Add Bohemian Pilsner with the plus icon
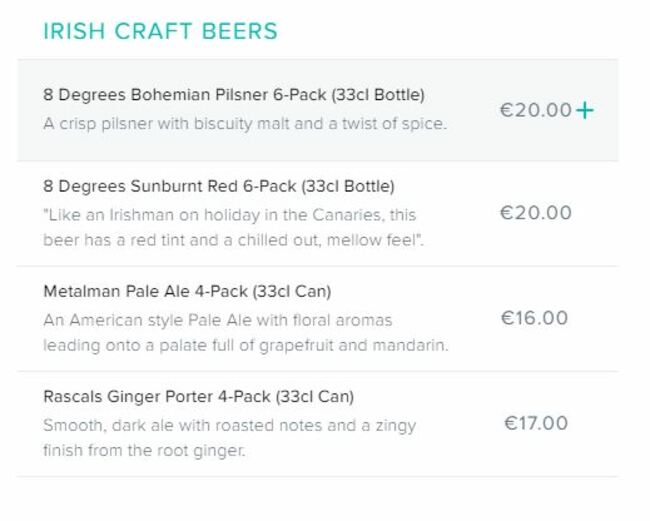The height and width of the screenshot is (521, 650). 585,110
